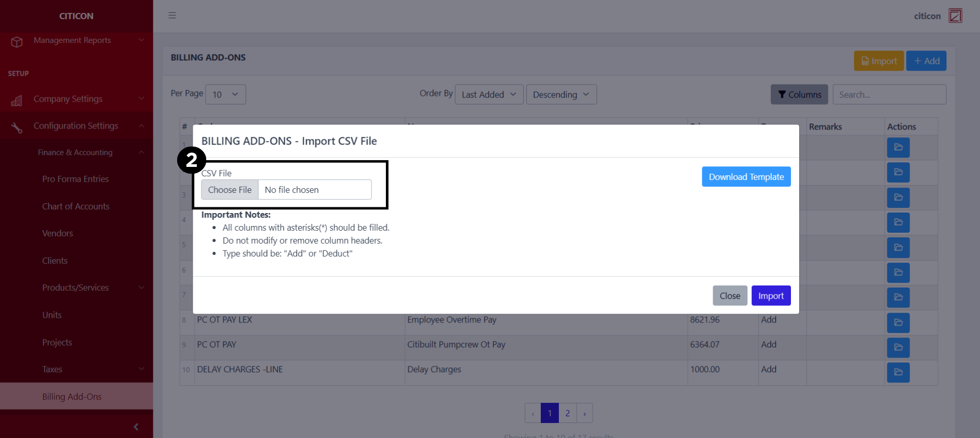
Task: Open the Per Page dropdown
Action: pos(225,94)
